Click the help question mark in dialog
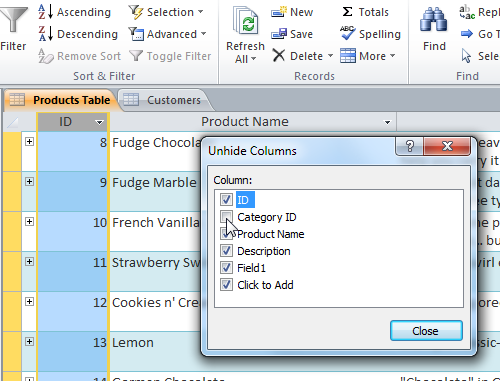This screenshot has height=381, width=500. (410, 146)
